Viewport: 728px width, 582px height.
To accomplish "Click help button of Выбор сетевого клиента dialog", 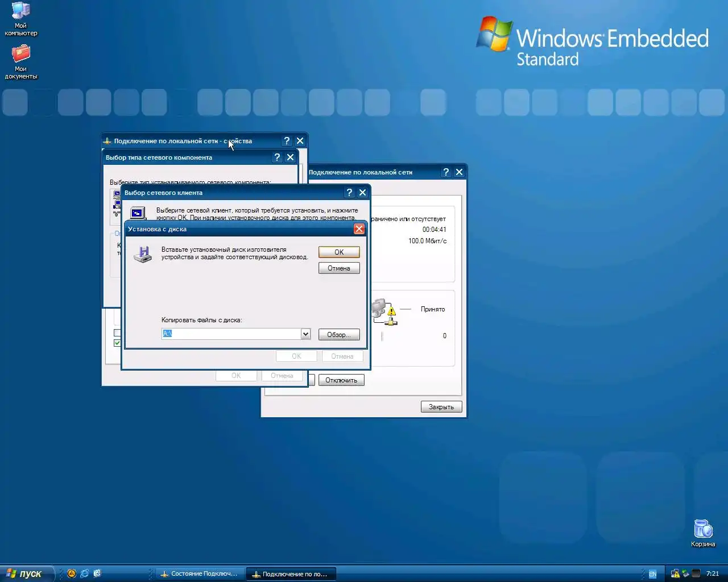I will click(349, 193).
